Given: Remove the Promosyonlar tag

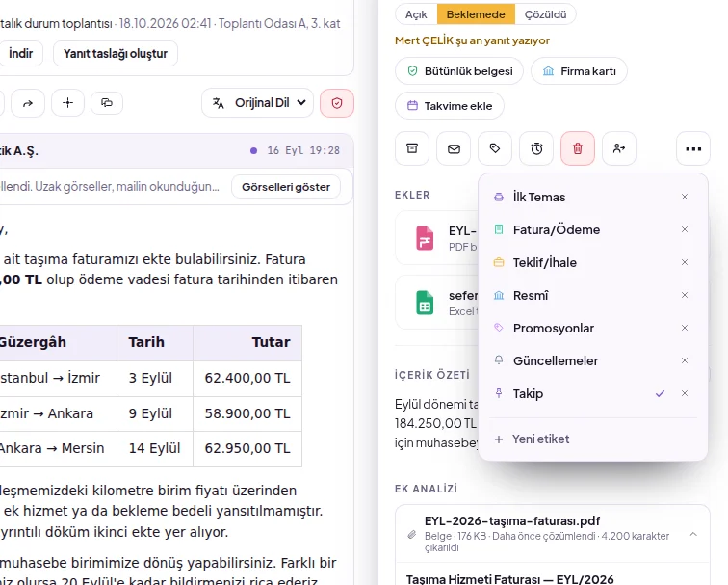Looking at the screenshot, I should click(685, 328).
